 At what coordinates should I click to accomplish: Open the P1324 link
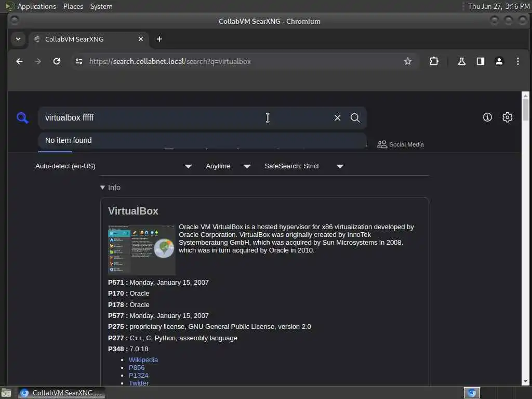(x=138, y=375)
